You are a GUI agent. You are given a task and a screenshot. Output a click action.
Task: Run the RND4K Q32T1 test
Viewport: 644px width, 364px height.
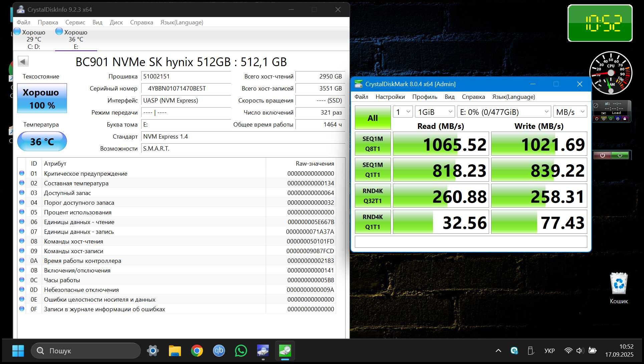click(x=373, y=196)
